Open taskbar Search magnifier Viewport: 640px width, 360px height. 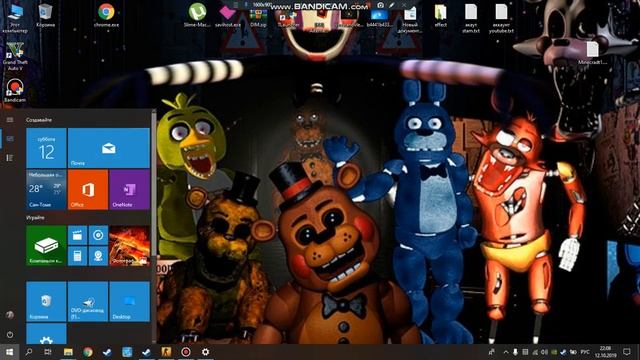(29, 352)
